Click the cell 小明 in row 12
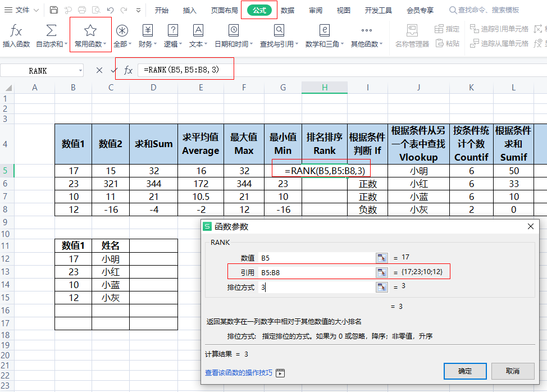 [111, 259]
